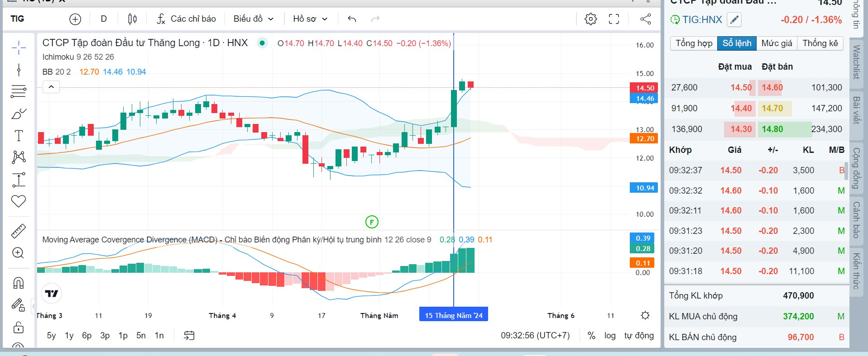This screenshot has width=868, height=356.
Task: Toggle the magnet snap mode
Action: 19,283
